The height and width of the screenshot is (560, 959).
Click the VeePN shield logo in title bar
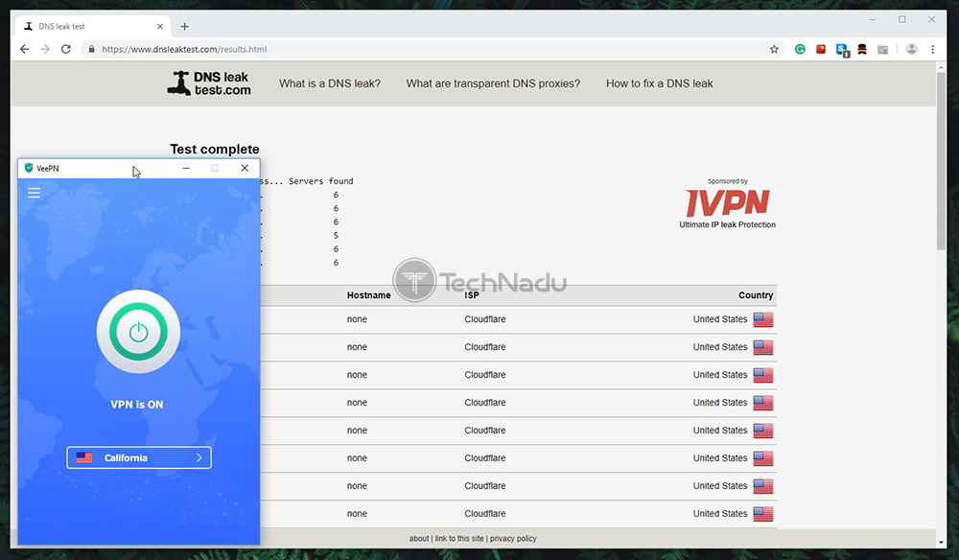tap(28, 168)
